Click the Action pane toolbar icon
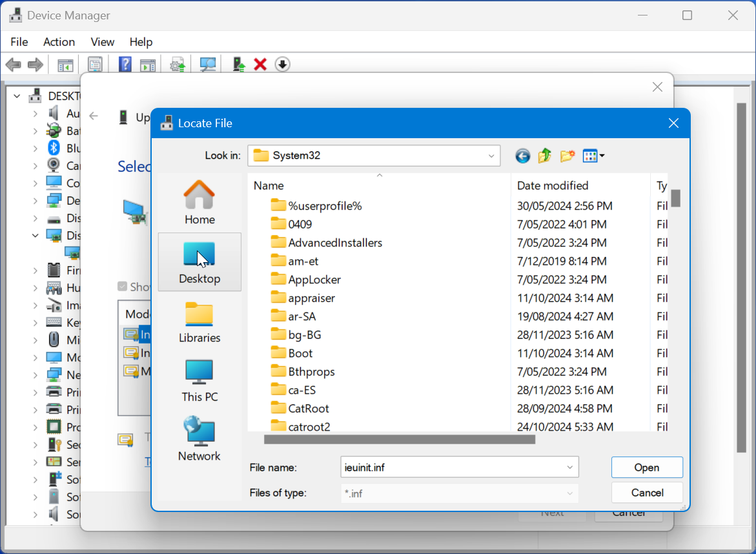 [x=148, y=65]
